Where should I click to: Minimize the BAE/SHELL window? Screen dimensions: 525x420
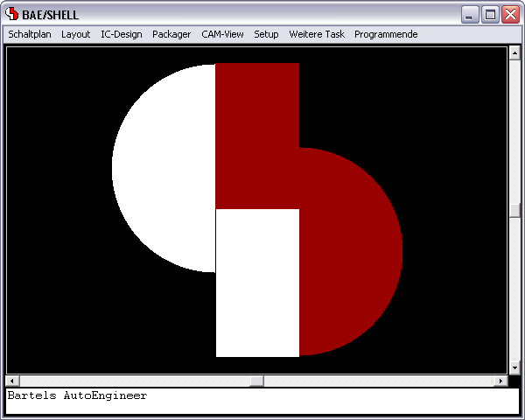pyautogui.click(x=470, y=14)
